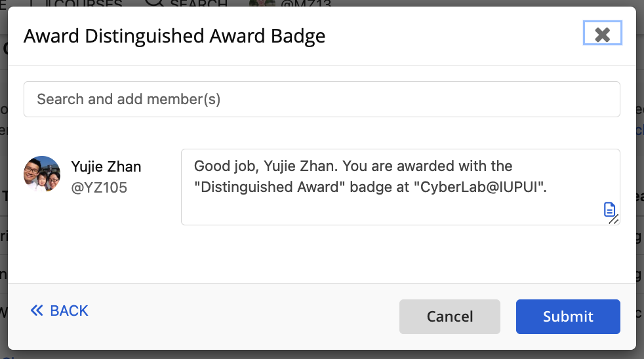
Task: Click the message template document icon
Action: tap(609, 209)
